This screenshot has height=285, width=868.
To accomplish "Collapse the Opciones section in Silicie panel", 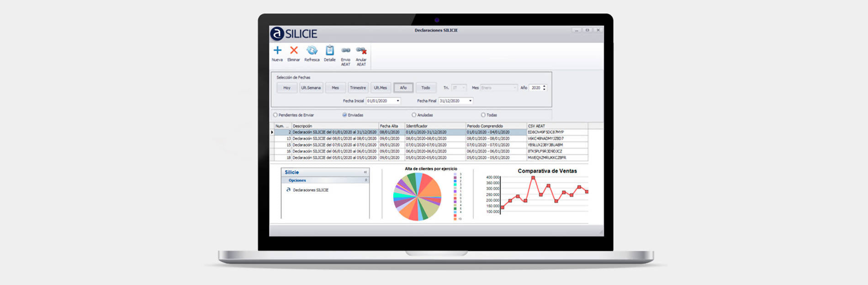I will (x=366, y=181).
